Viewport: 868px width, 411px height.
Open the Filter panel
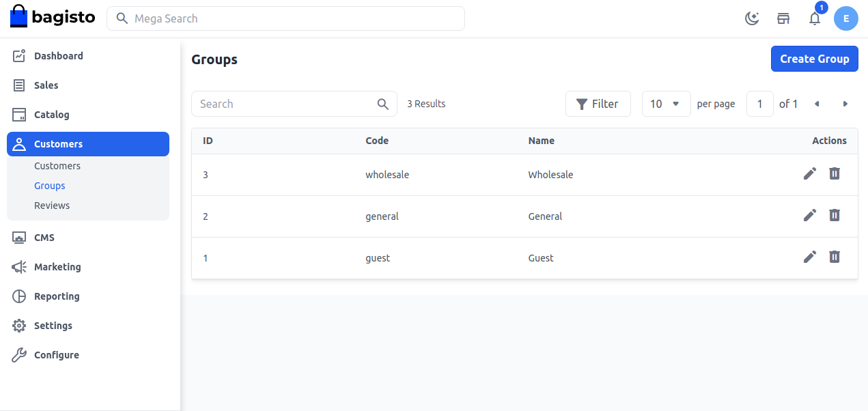pos(598,103)
